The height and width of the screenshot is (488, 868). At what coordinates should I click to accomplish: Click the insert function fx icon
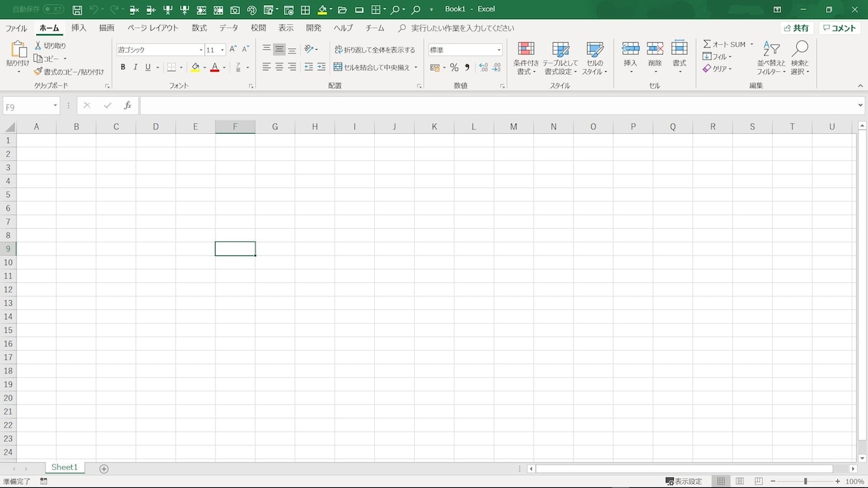coord(127,105)
